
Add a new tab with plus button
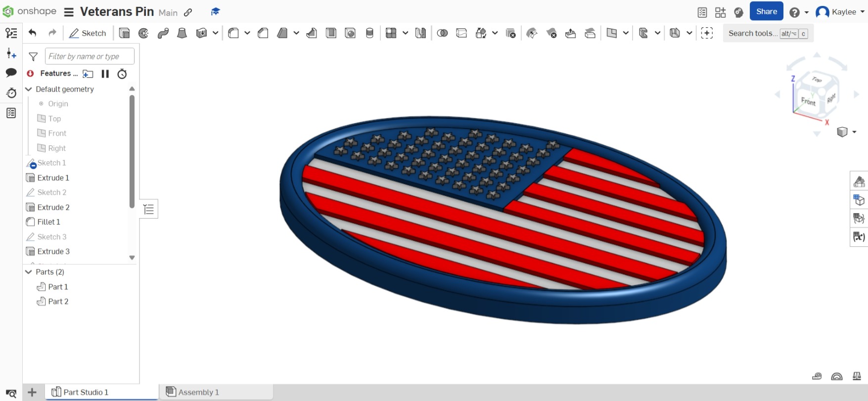[x=32, y=393]
